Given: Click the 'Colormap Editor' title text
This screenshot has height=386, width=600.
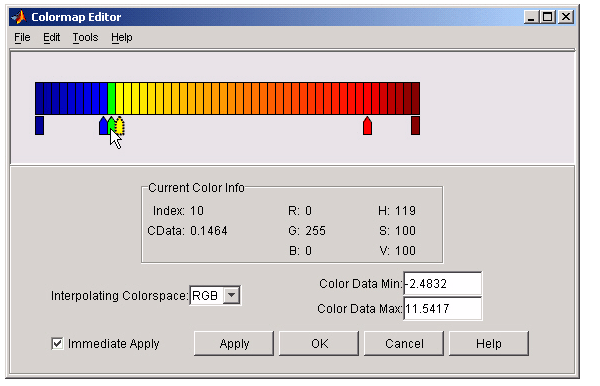Looking at the screenshot, I should (x=76, y=17).
